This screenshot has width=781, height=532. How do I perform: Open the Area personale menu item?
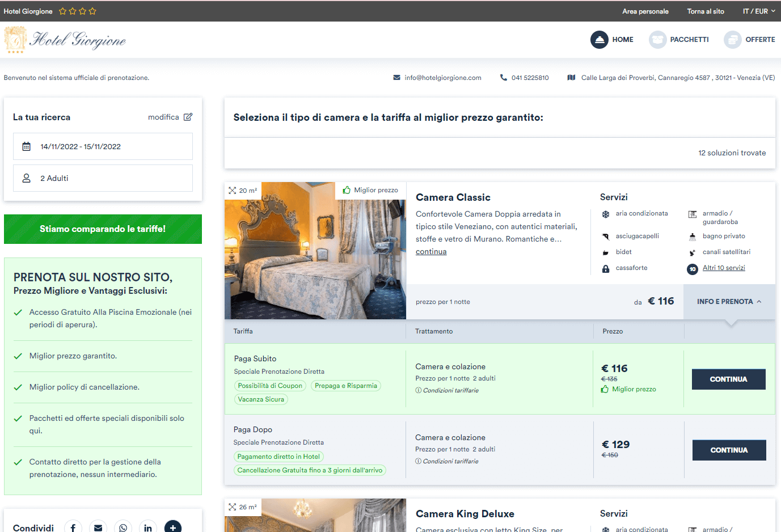[645, 11]
